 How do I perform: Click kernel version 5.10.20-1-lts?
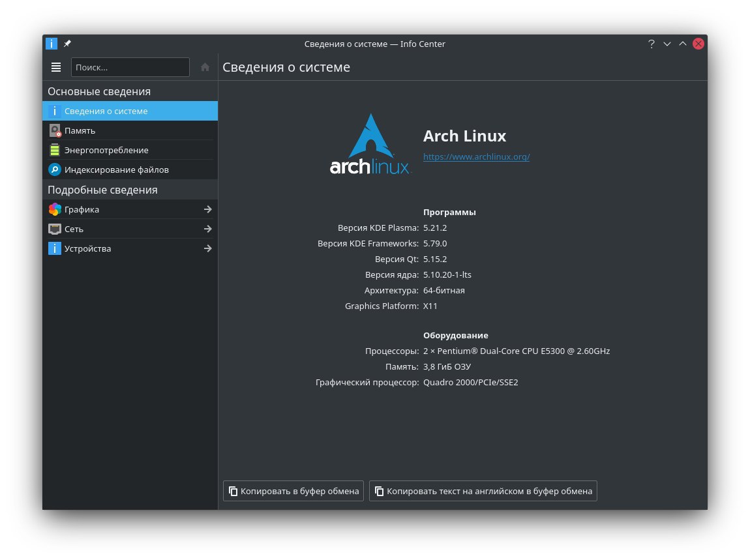pyautogui.click(x=447, y=275)
